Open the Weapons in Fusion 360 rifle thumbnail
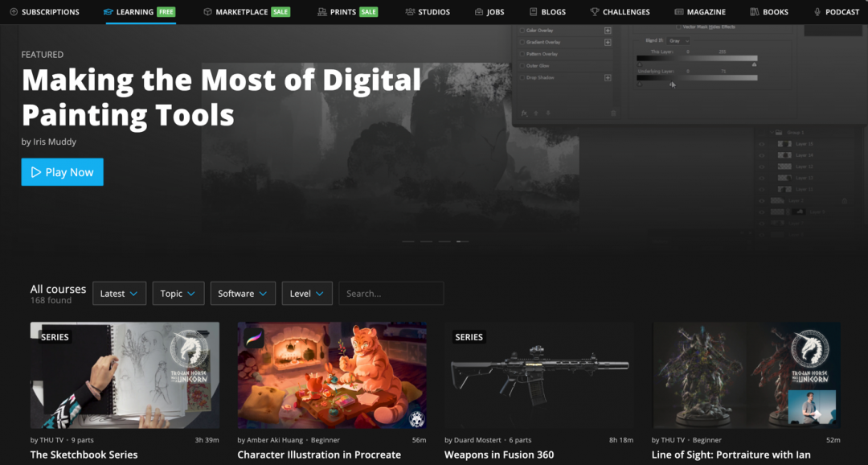This screenshot has height=465, width=868. pos(539,375)
